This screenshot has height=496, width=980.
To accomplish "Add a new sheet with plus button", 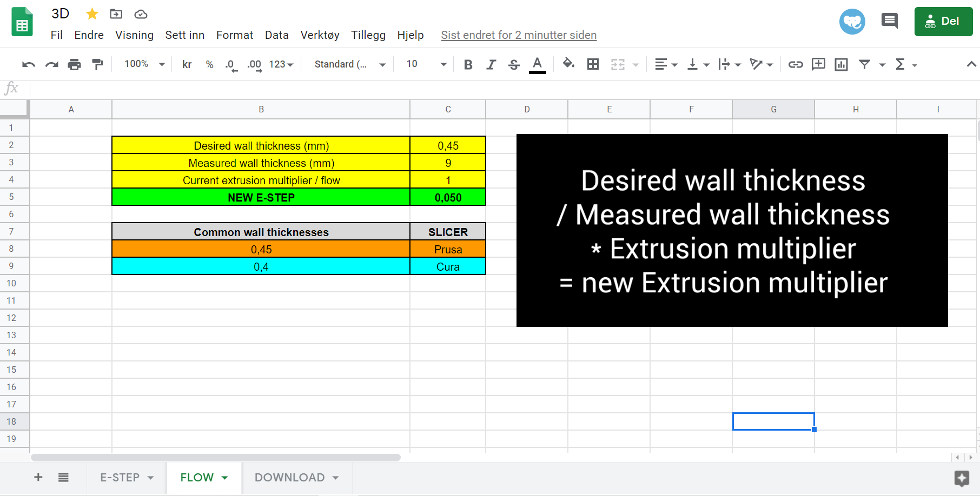I will click(38, 477).
